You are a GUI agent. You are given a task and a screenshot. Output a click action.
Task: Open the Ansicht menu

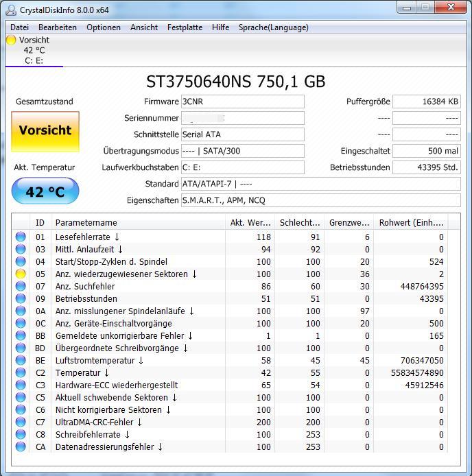tap(144, 27)
